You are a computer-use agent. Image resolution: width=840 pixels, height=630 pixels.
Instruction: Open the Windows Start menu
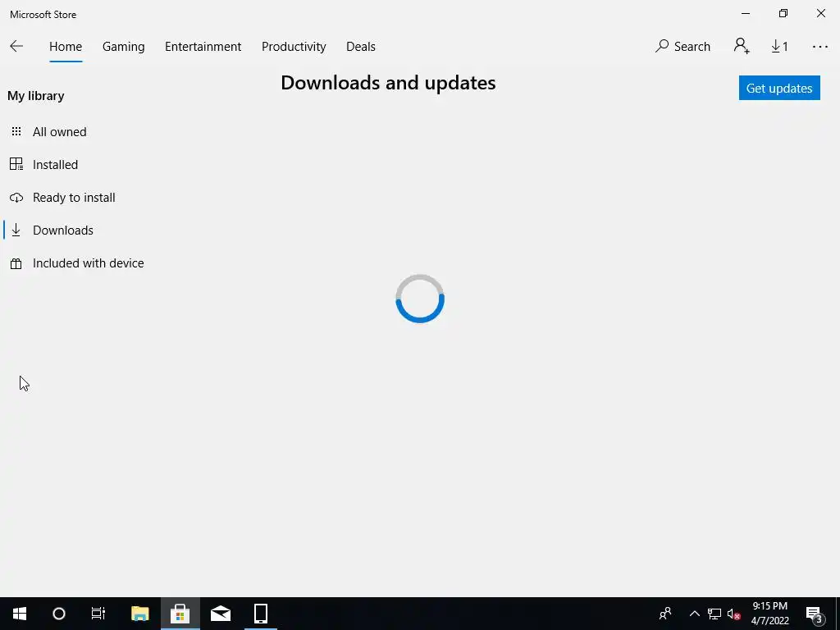(20, 614)
